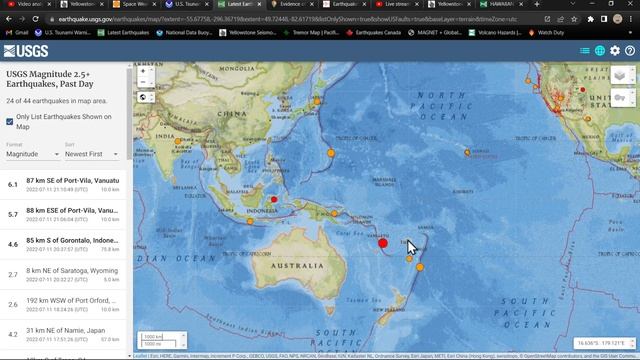Select the 4.2 Namie Japan earthquake
The height and width of the screenshot is (360, 640).
(x=63, y=334)
